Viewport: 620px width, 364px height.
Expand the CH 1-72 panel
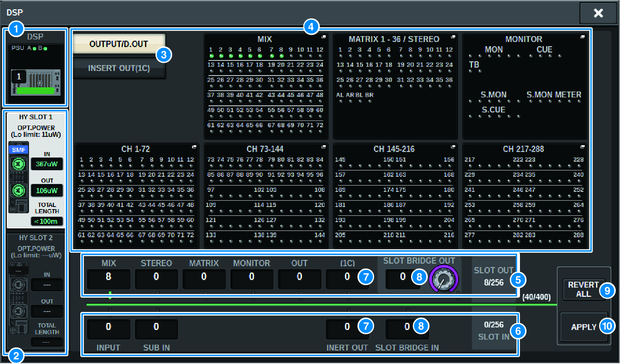[194, 147]
